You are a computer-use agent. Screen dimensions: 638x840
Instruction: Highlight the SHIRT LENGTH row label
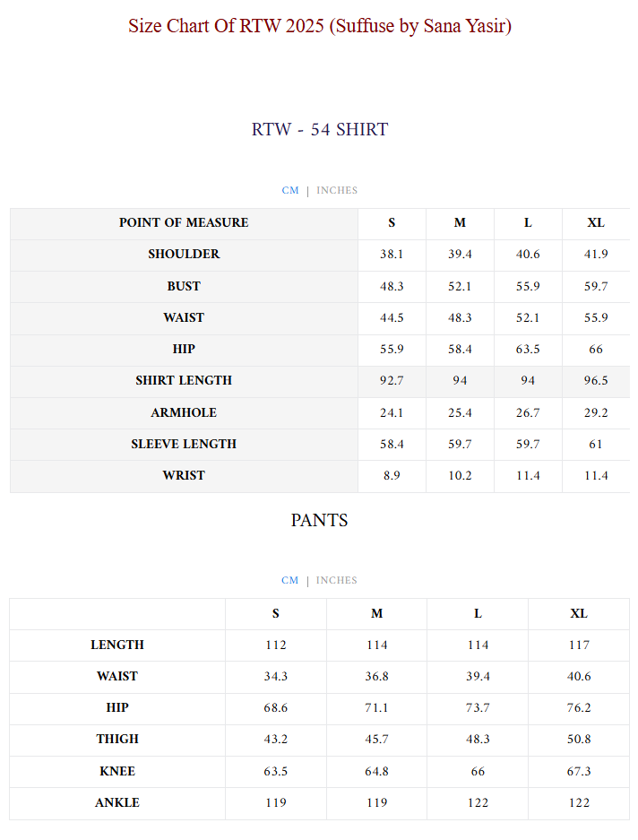click(184, 381)
